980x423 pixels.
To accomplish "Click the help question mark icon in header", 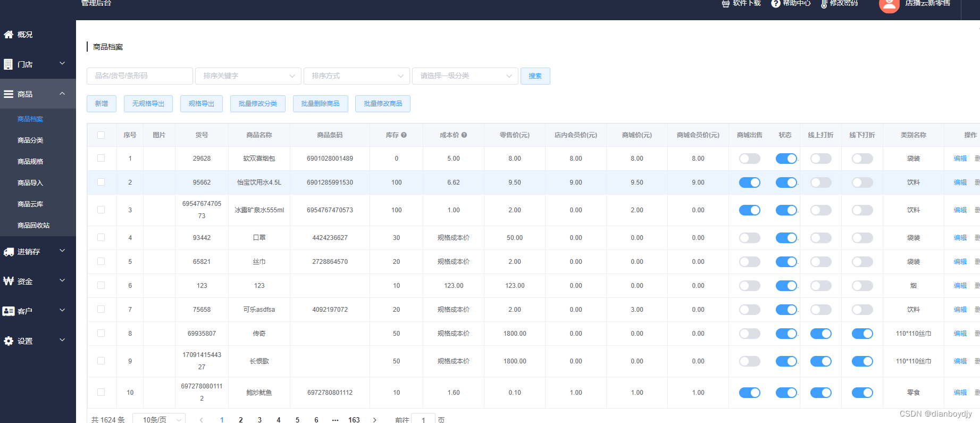I will coord(776,3).
